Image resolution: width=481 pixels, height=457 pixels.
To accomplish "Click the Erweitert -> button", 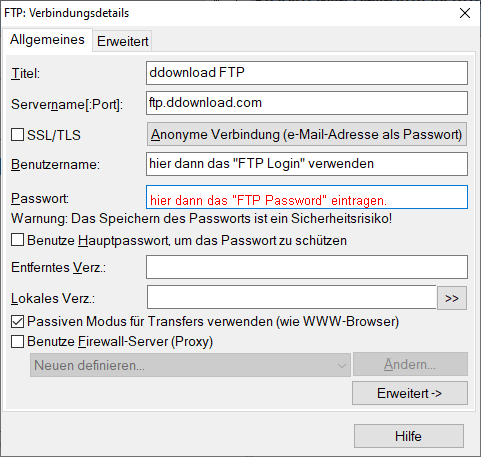I will 410,393.
